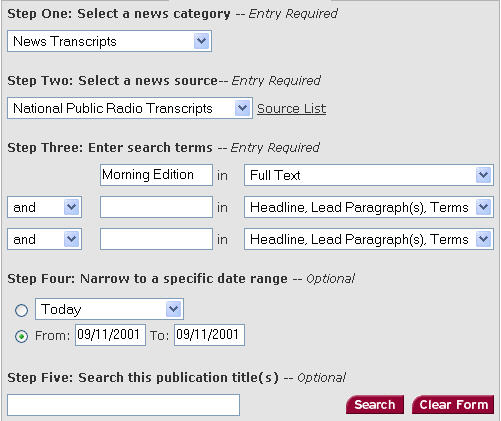Click the From date field showing 09/11/2001
Image resolution: width=501 pixels, height=421 pixels.
pyautogui.click(x=110, y=335)
